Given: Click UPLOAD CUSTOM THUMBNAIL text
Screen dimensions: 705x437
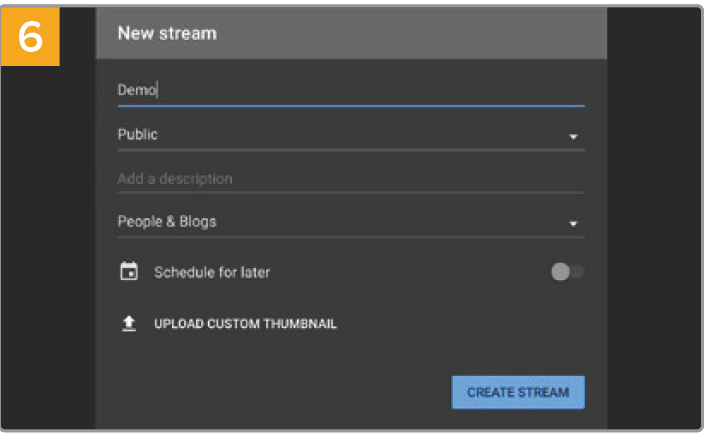Looking at the screenshot, I should pos(245,324).
